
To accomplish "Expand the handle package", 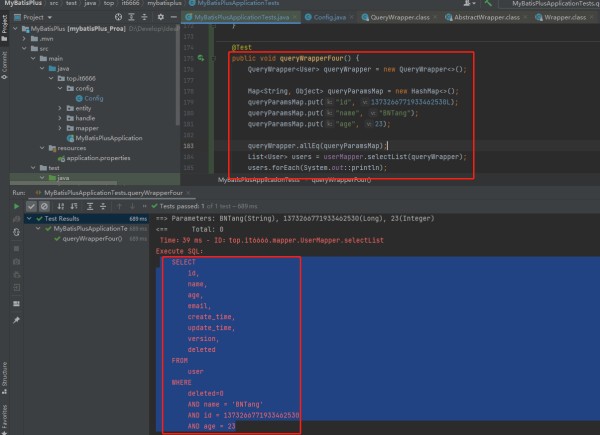I will [60, 118].
